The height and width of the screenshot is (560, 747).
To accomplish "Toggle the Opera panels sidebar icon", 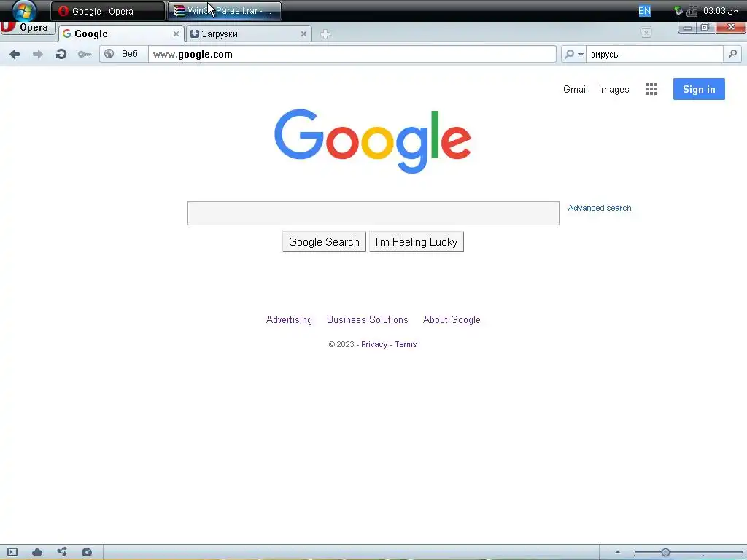I will 12,552.
